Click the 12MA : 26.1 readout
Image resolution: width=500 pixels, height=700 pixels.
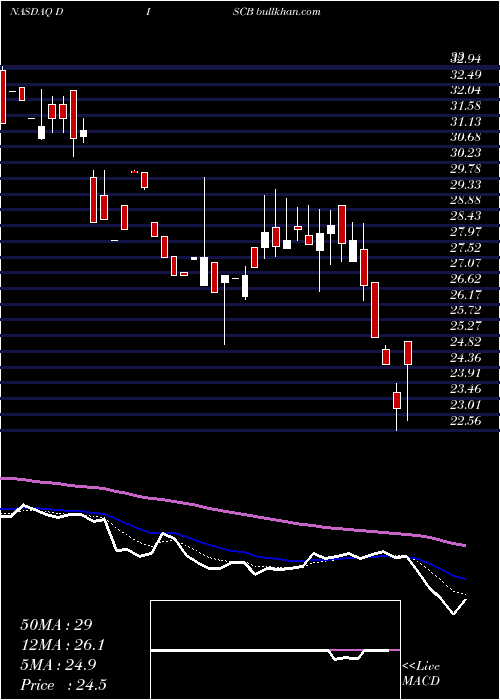(x=65, y=645)
